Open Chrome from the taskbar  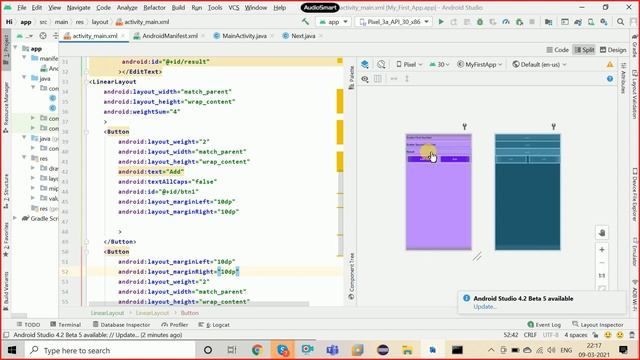point(257,350)
